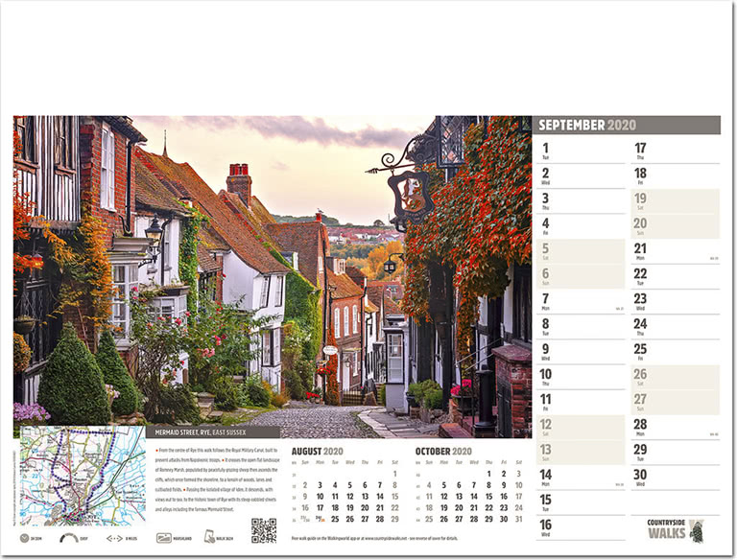The height and width of the screenshot is (560, 737).
Task: Click the QR code
Action: point(264,530)
